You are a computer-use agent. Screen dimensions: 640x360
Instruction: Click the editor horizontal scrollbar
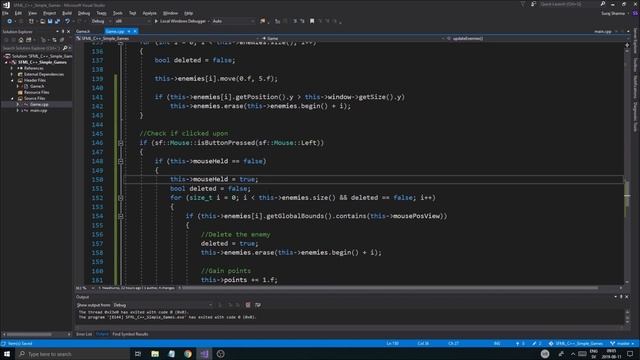390,288
